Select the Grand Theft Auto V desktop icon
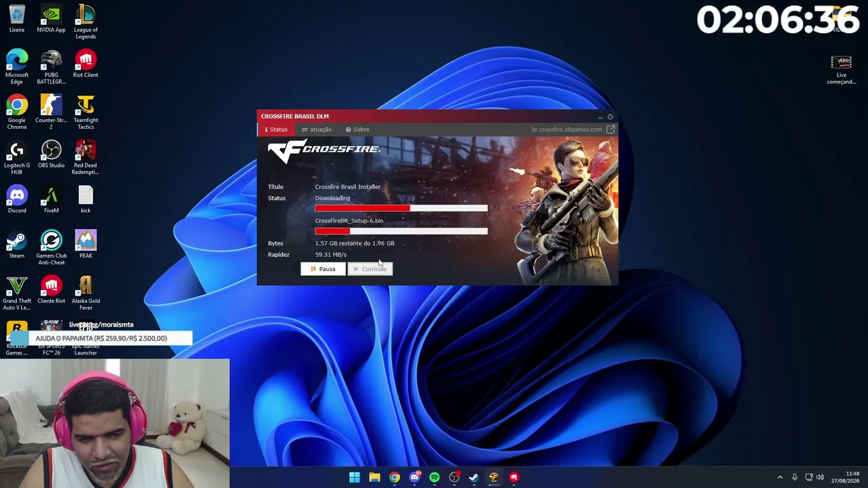Screen dimensions: 868x488 click(17, 293)
